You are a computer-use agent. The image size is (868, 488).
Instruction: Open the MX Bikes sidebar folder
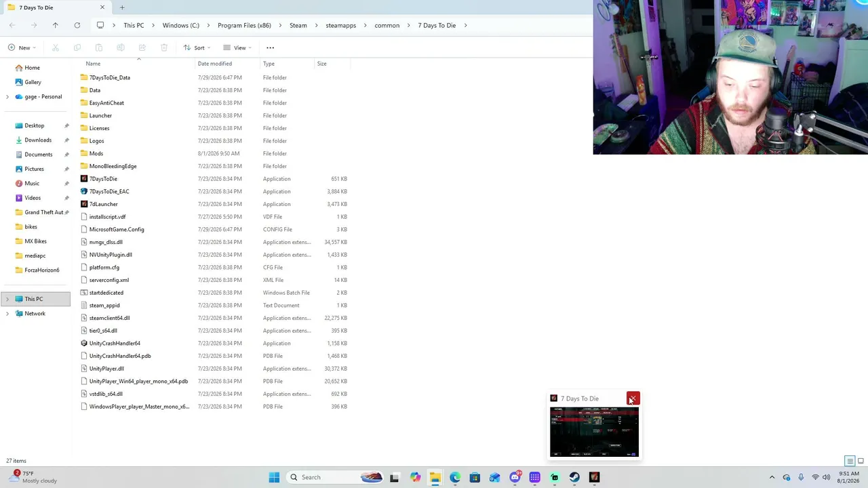coord(35,241)
